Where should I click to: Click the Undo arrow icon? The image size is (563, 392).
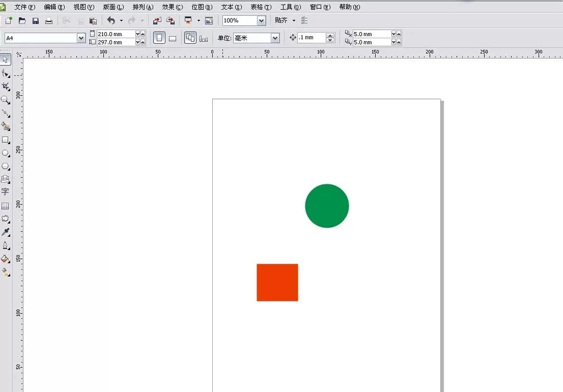(111, 20)
